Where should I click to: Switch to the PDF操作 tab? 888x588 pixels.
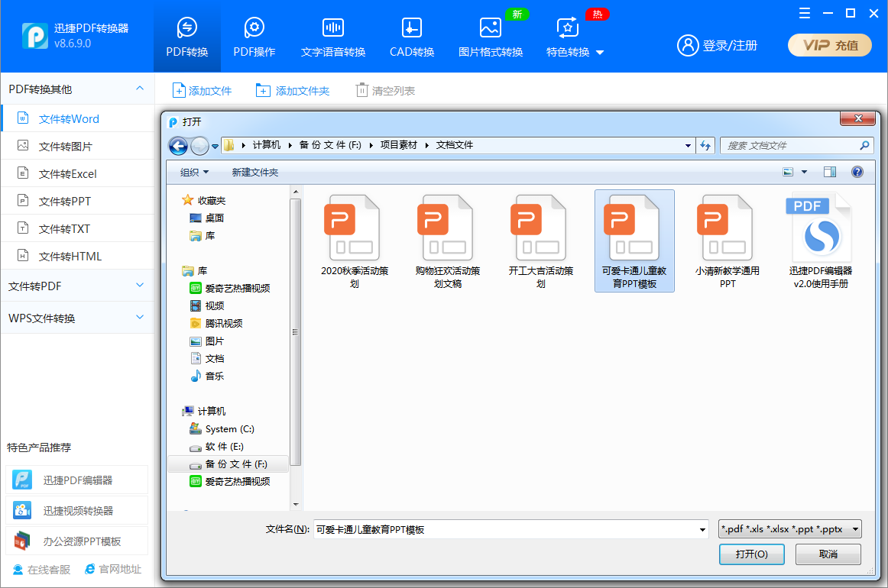pos(254,37)
